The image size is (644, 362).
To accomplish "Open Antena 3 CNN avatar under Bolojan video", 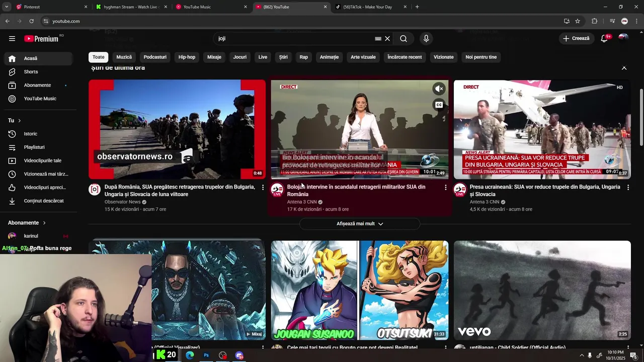I will pyautogui.click(x=277, y=190).
